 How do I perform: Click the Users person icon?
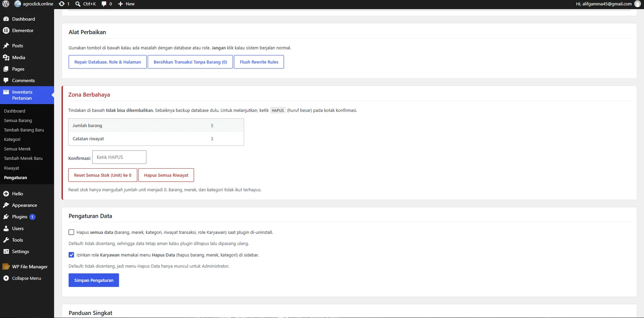(6, 229)
